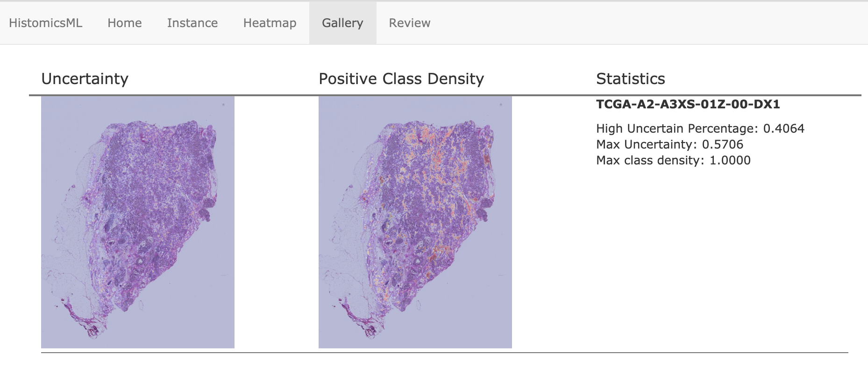868x369 pixels.
Task: Click the 1.0000 density value
Action: (730, 160)
